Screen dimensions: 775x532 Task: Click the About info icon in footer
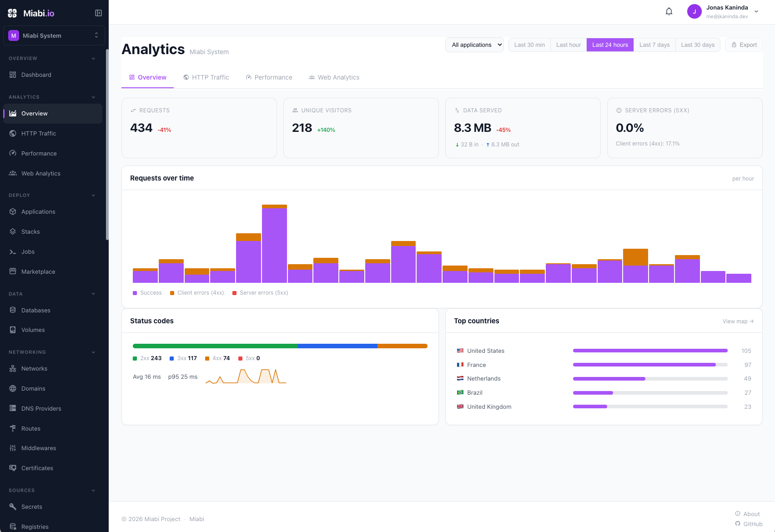click(738, 514)
